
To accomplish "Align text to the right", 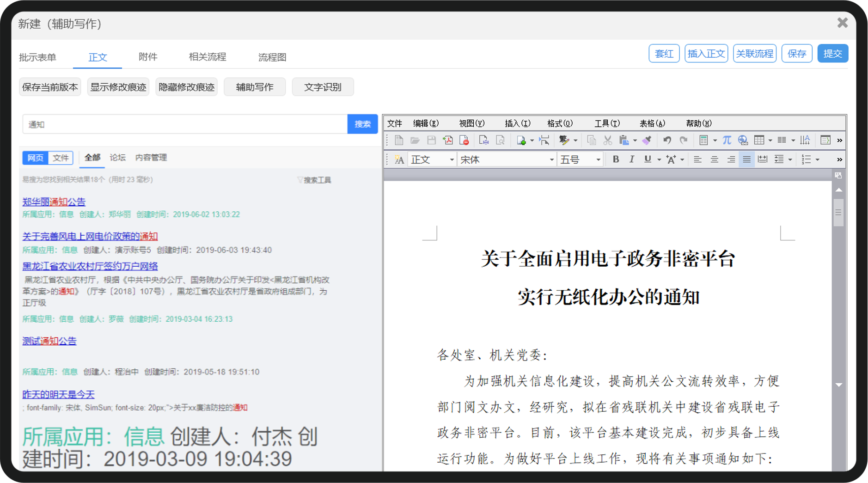I will pos(731,159).
